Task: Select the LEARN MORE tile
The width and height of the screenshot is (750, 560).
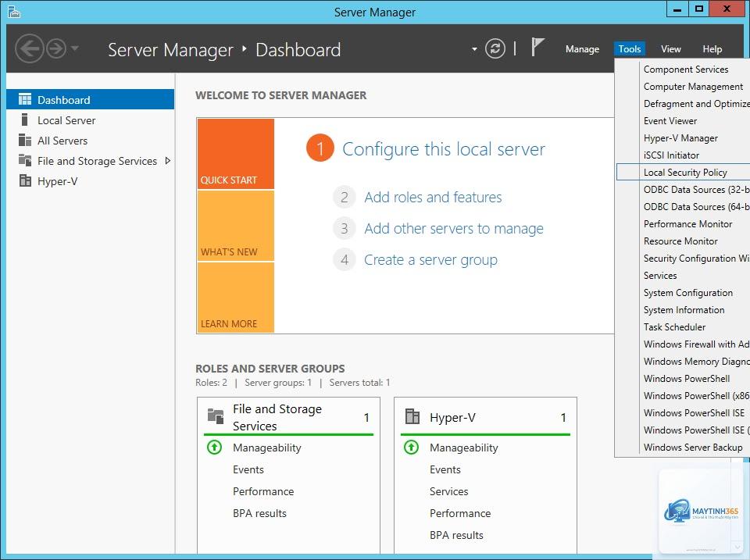Action: pos(236,298)
